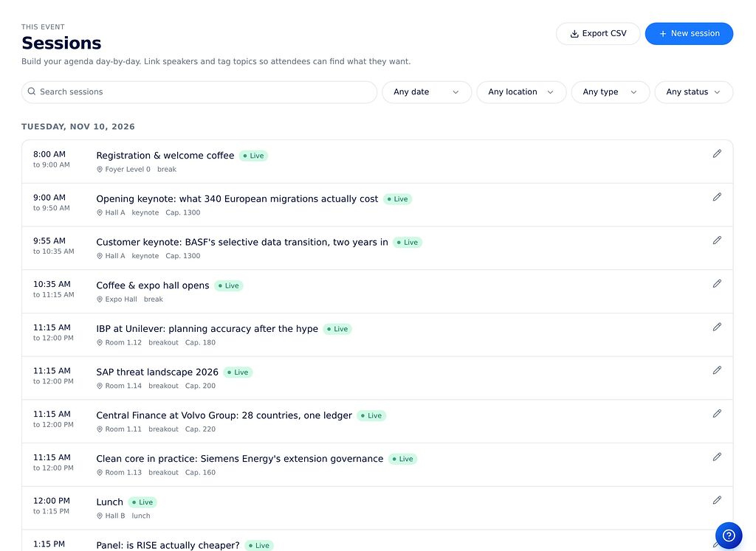This screenshot has width=756, height=551.
Task: Open the Opening keynote 340 European migrations title
Action: pyautogui.click(x=237, y=199)
